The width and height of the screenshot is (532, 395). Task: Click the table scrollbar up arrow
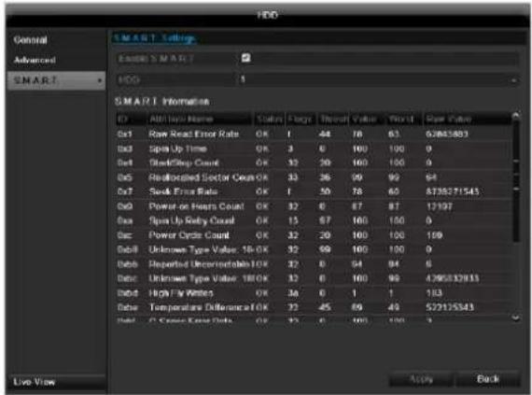[516, 116]
